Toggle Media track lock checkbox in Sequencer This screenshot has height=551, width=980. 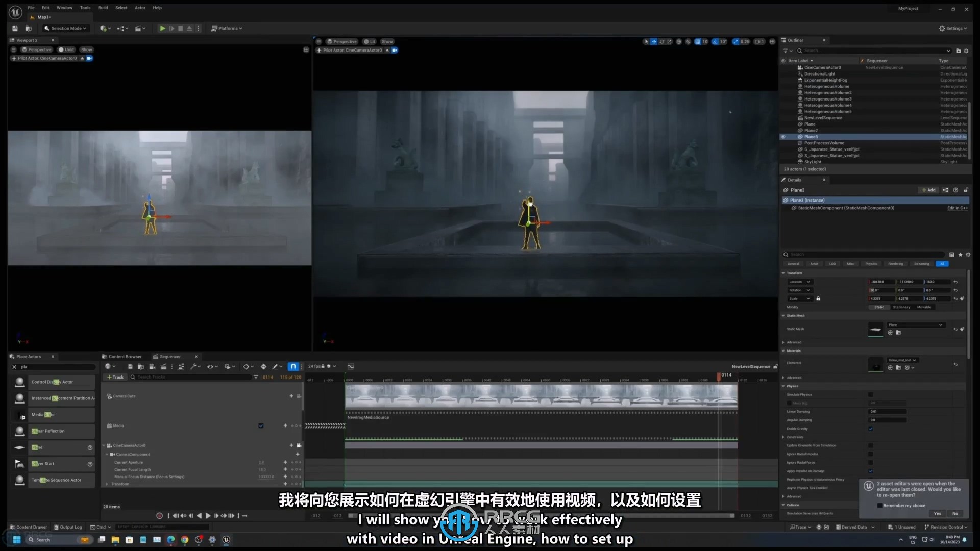click(x=261, y=425)
